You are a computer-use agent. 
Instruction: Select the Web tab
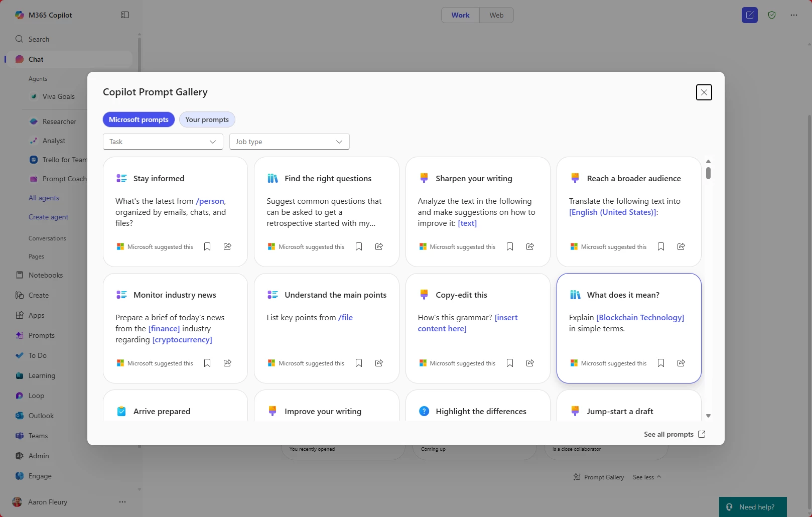[x=496, y=15]
